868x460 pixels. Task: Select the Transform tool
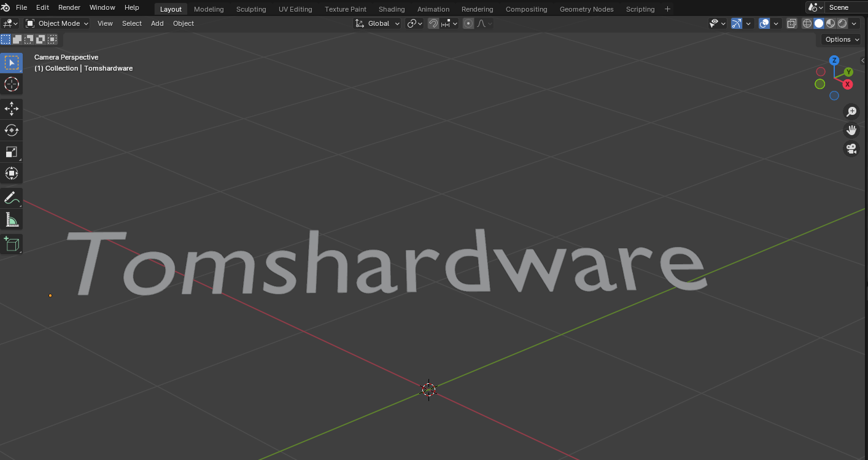(11, 173)
